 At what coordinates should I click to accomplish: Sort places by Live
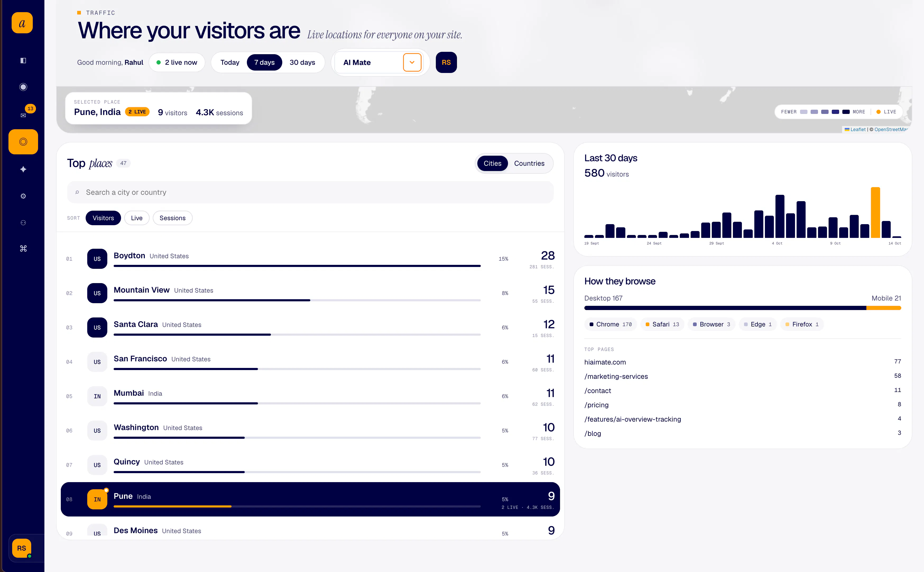pos(137,218)
